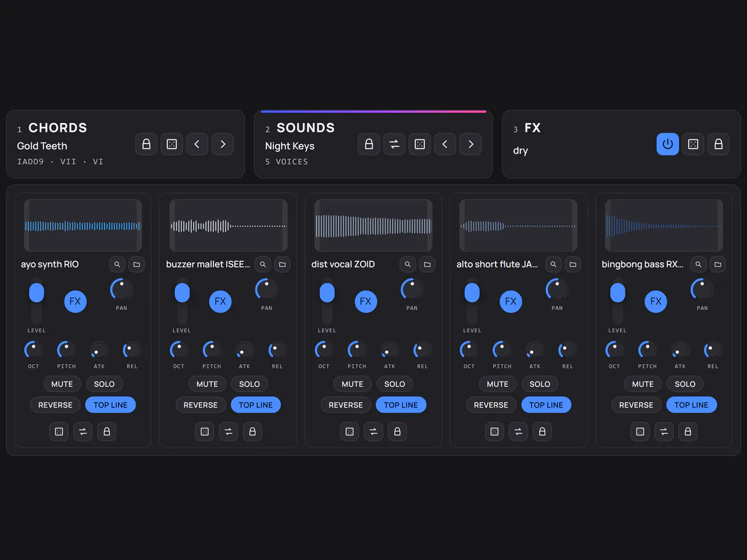
Task: Search samples for bingbong bass voice
Action: [x=698, y=264]
